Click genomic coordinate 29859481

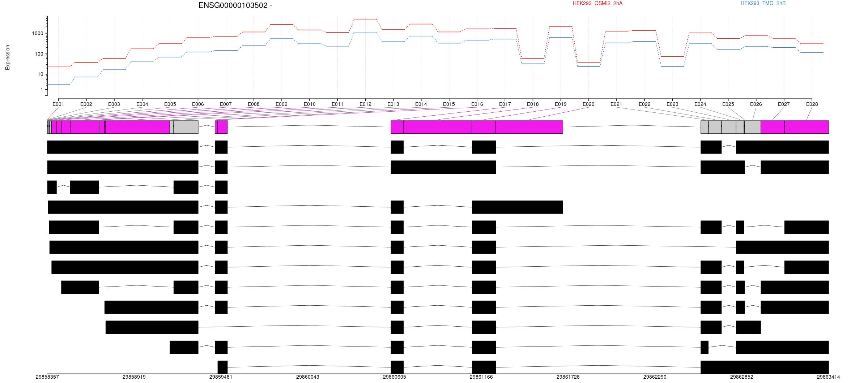(x=221, y=377)
